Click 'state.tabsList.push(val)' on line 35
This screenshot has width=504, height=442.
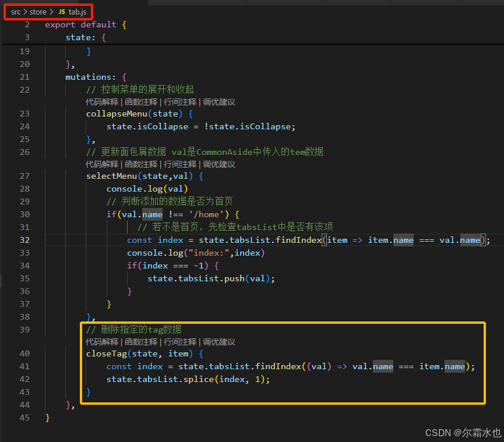tap(211, 278)
